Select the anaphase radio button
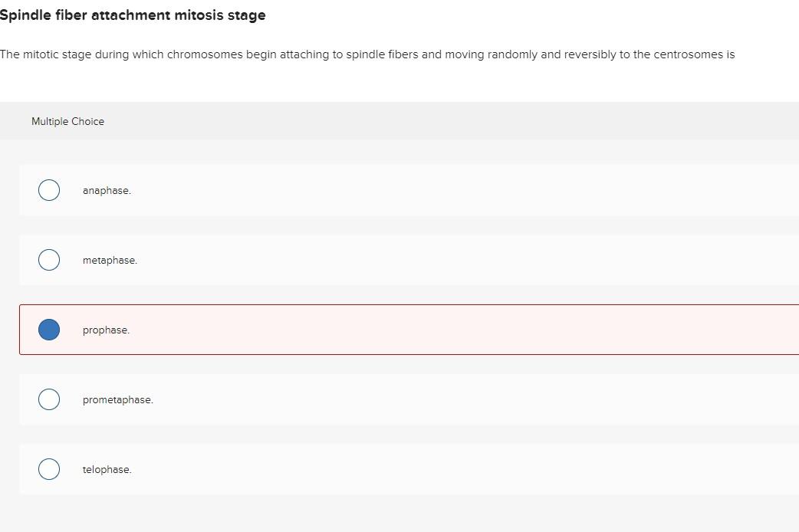Image resolution: width=799 pixels, height=532 pixels. (48, 189)
